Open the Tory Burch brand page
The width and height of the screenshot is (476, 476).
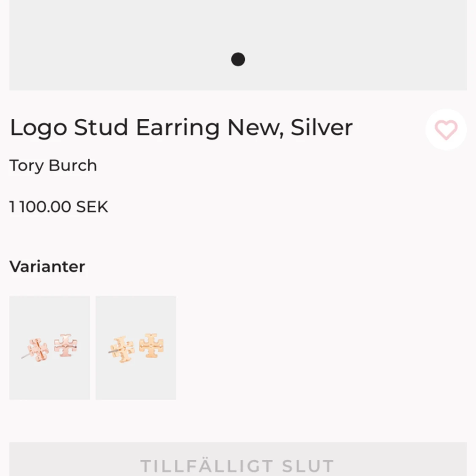click(x=53, y=165)
